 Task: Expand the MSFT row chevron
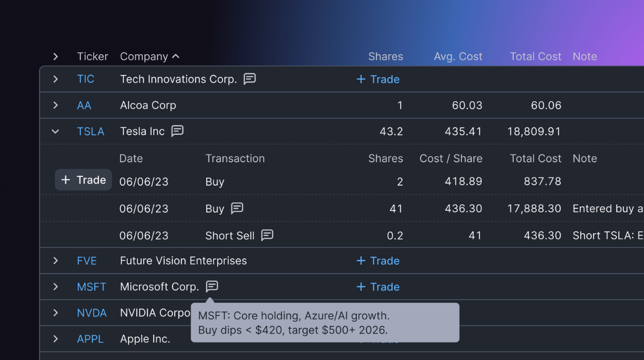click(x=55, y=287)
